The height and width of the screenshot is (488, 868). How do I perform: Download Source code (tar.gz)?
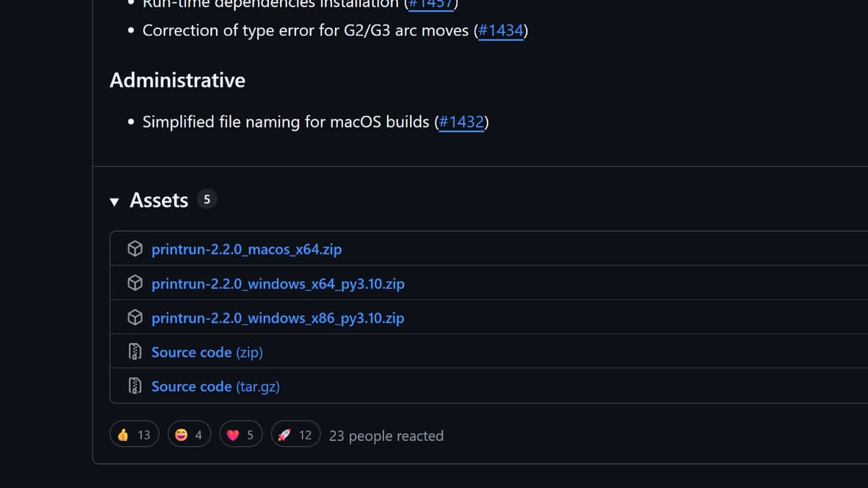[216, 386]
